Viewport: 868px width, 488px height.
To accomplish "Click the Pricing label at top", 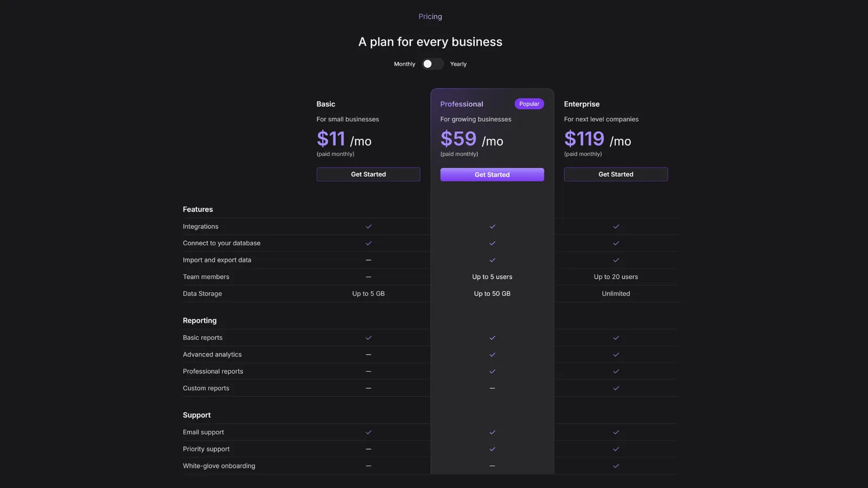I will (x=430, y=17).
